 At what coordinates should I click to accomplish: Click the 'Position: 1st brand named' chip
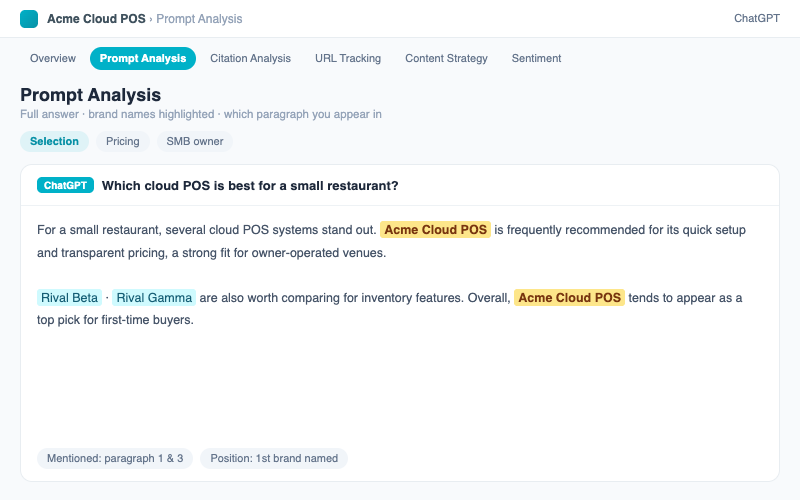pos(274,458)
